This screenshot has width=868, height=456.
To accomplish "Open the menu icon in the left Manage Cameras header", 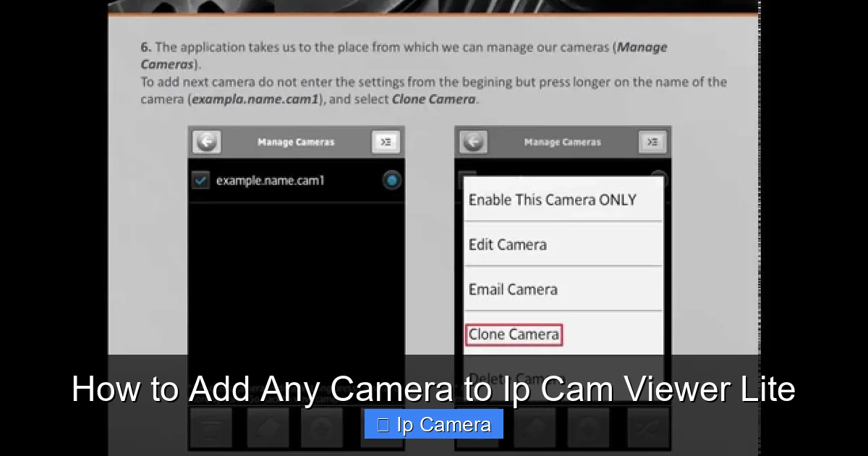I will pyautogui.click(x=386, y=143).
